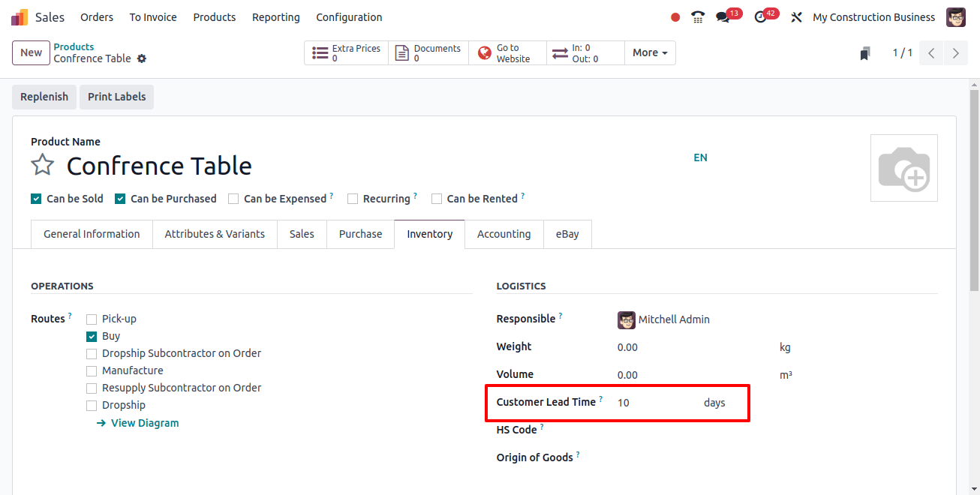Enable Recurring checkbox
Screen dimensions: 980x495
coord(353,199)
